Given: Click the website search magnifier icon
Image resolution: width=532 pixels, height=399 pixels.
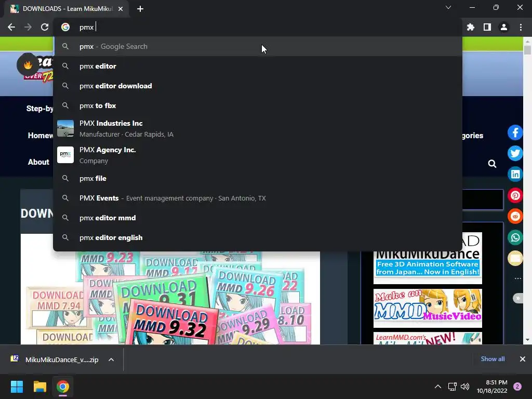Looking at the screenshot, I should click(492, 164).
